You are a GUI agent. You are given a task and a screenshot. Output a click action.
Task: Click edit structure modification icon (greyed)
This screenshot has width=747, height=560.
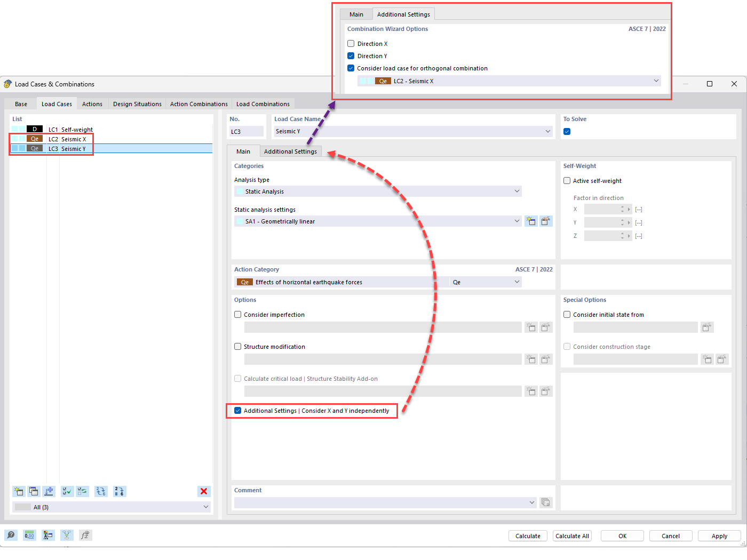pyautogui.click(x=546, y=359)
